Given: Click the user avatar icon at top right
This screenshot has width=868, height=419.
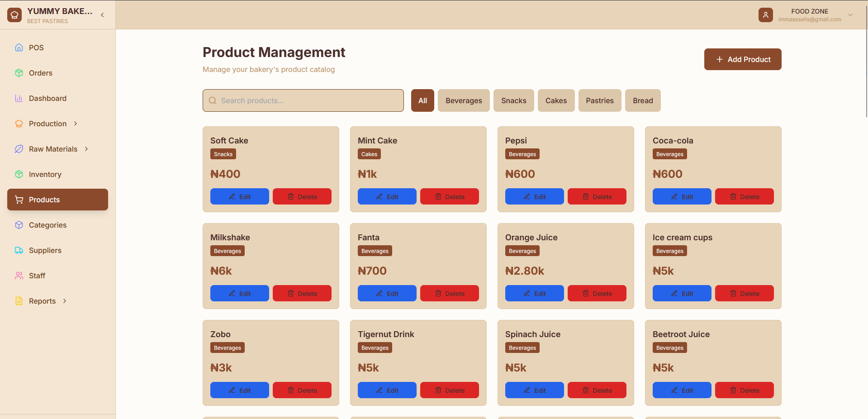Looking at the screenshot, I should click(x=765, y=15).
